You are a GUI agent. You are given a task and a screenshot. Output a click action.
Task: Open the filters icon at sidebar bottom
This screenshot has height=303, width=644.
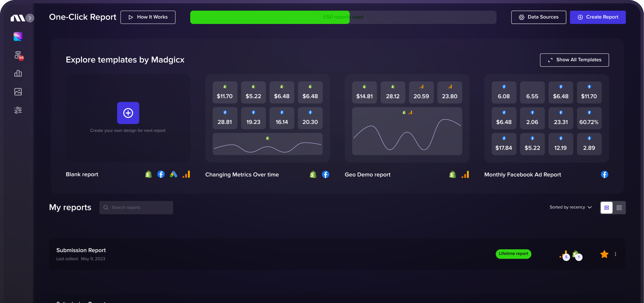(x=18, y=110)
